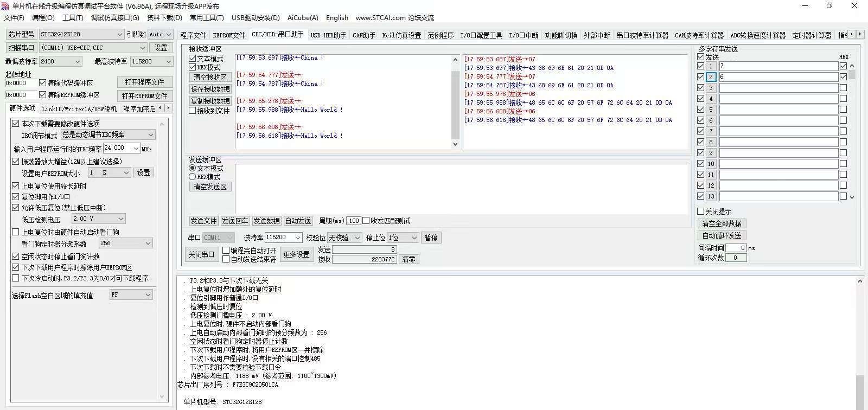Open the 调试仿真接口(G) menu
Image resolution: width=868 pixels, height=410 pixels.
[x=115, y=18]
